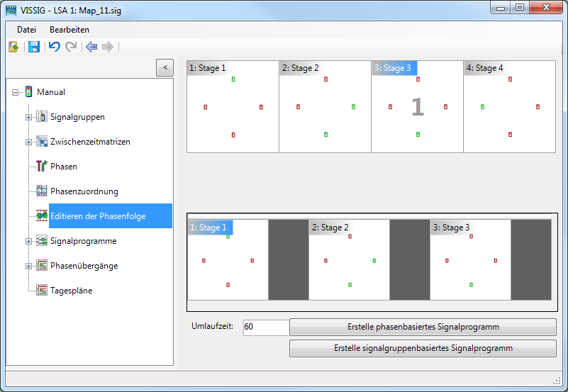Expand the Phasenübergänge tree node
Viewport: 568px width, 392px height.
click(x=29, y=266)
